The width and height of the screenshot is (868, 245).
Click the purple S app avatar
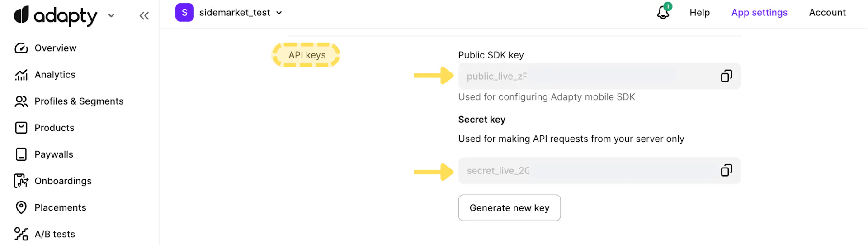click(x=184, y=13)
